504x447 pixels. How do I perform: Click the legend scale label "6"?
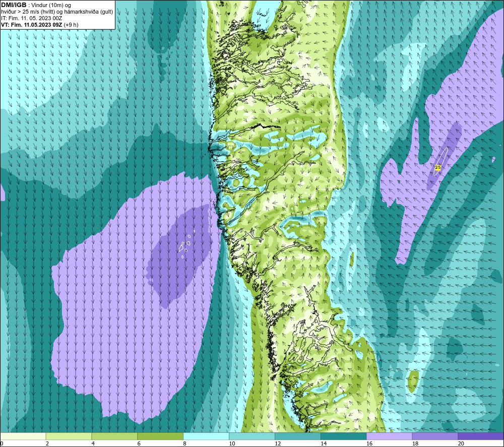[139, 443]
